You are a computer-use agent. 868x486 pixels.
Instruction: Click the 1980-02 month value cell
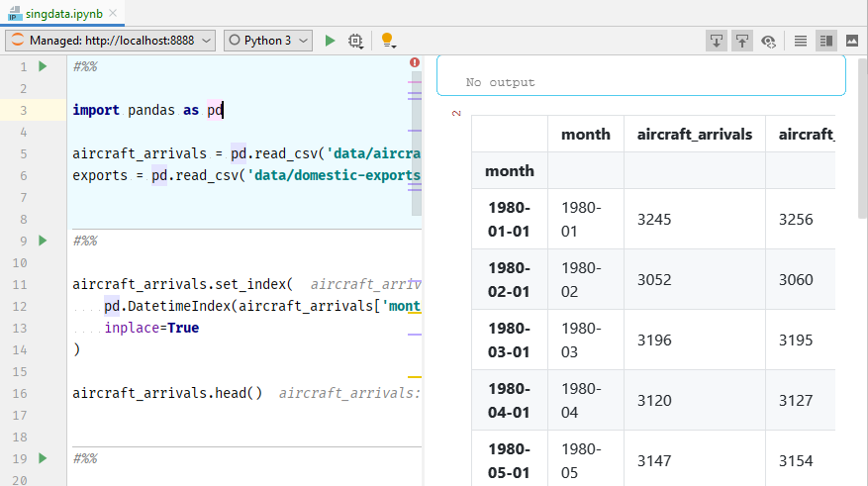[586, 279]
